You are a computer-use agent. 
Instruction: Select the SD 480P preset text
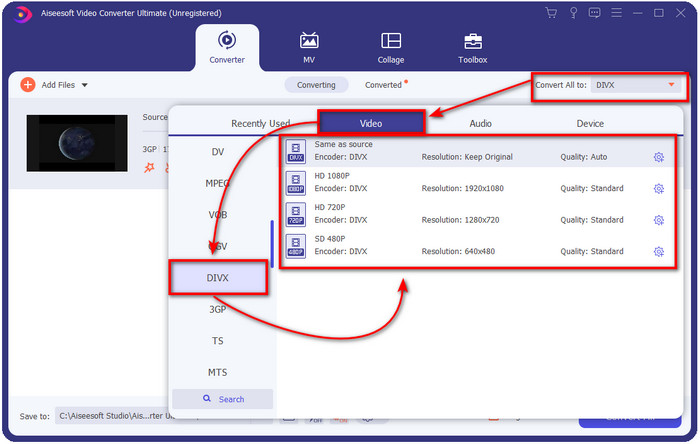[x=329, y=239]
